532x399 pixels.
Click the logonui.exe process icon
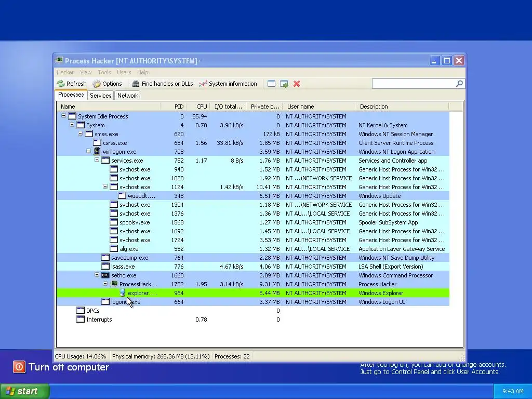(105, 301)
